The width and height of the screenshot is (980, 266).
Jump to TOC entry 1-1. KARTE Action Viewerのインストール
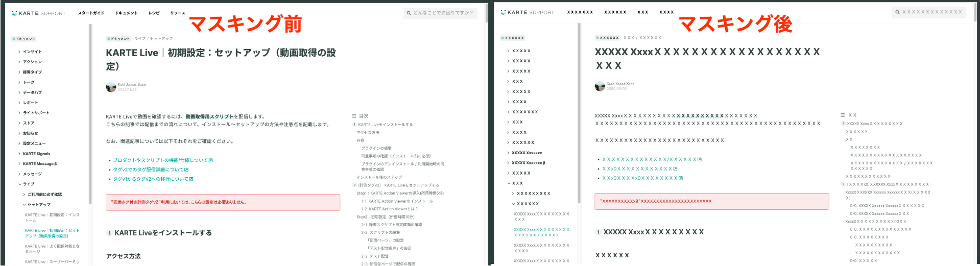coord(397,201)
